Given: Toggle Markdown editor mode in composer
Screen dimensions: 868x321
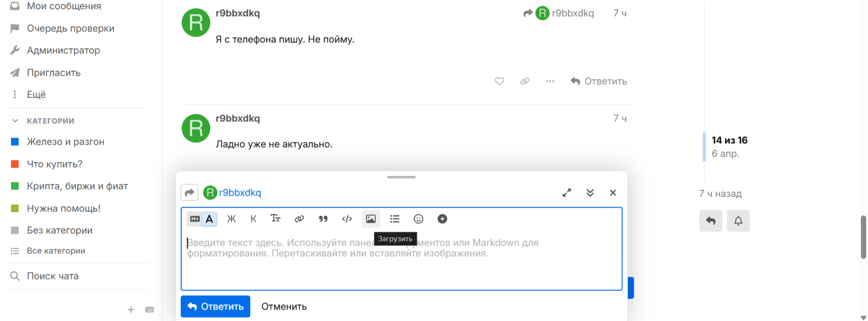Looking at the screenshot, I should 194,219.
